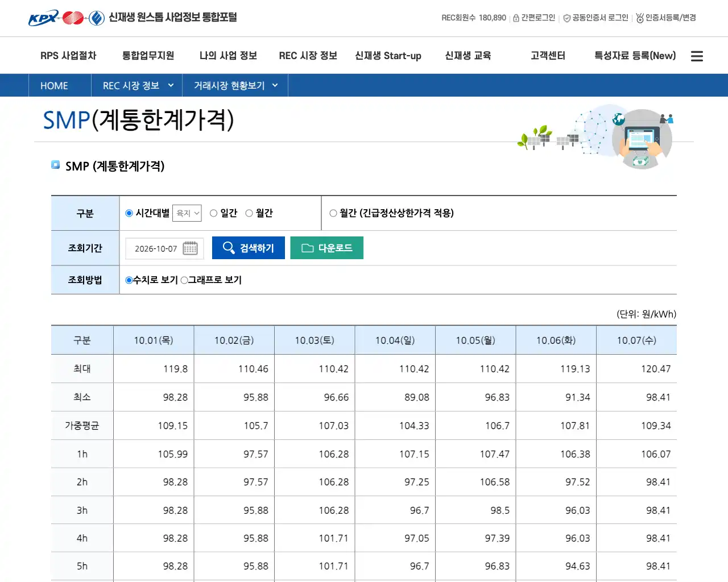
Task: Select the 시간대별 radio option
Action: (x=129, y=213)
